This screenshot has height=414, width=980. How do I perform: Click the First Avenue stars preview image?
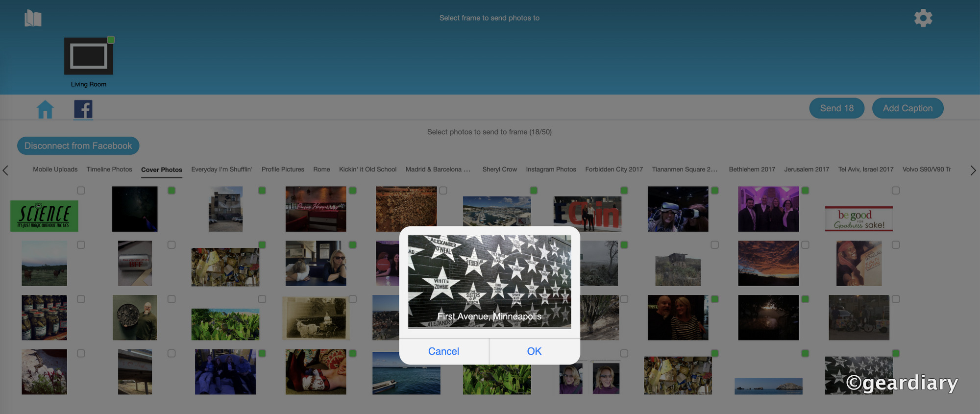[490, 282]
